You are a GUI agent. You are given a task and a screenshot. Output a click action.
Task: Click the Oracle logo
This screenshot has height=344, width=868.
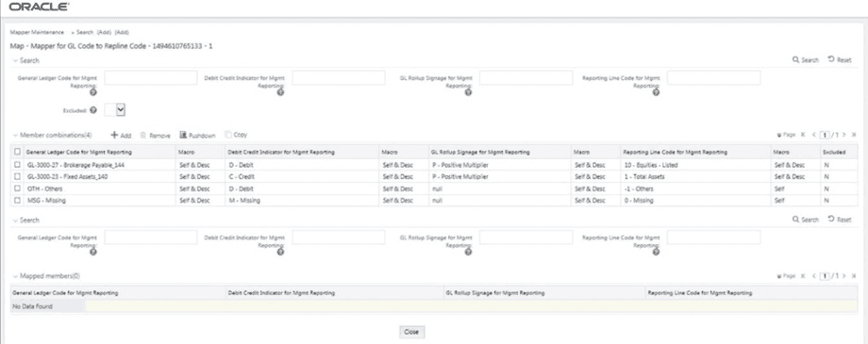[x=40, y=8]
